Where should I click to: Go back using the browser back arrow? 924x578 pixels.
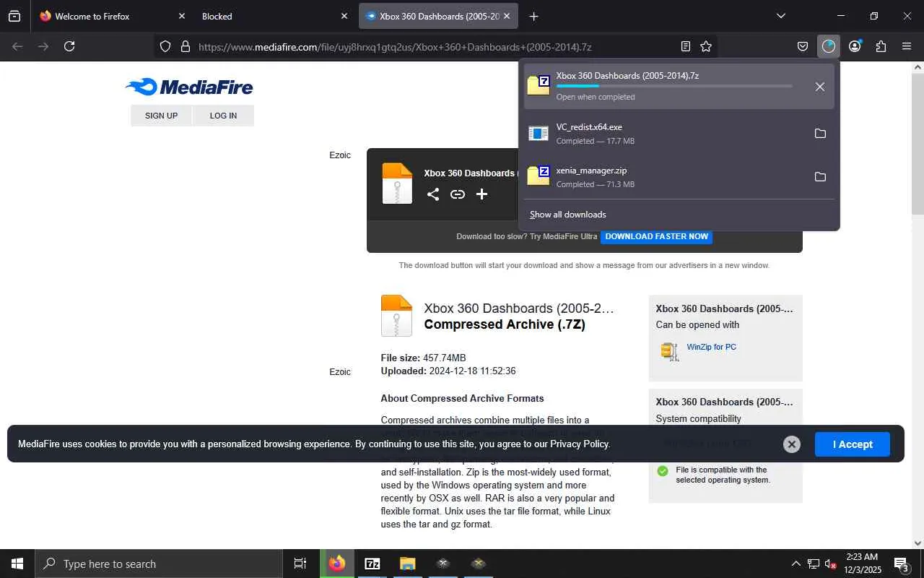click(17, 46)
